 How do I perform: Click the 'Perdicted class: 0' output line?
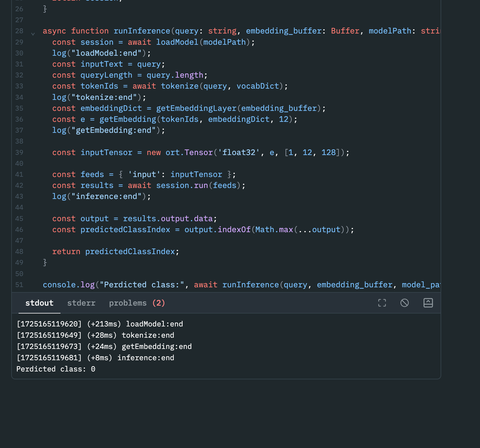56,369
